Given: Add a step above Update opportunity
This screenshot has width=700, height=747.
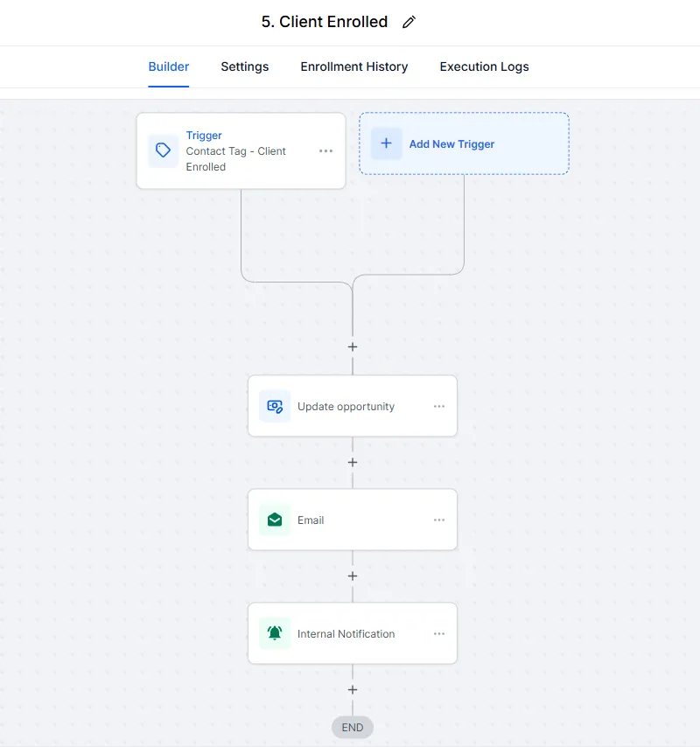Looking at the screenshot, I should [x=353, y=347].
